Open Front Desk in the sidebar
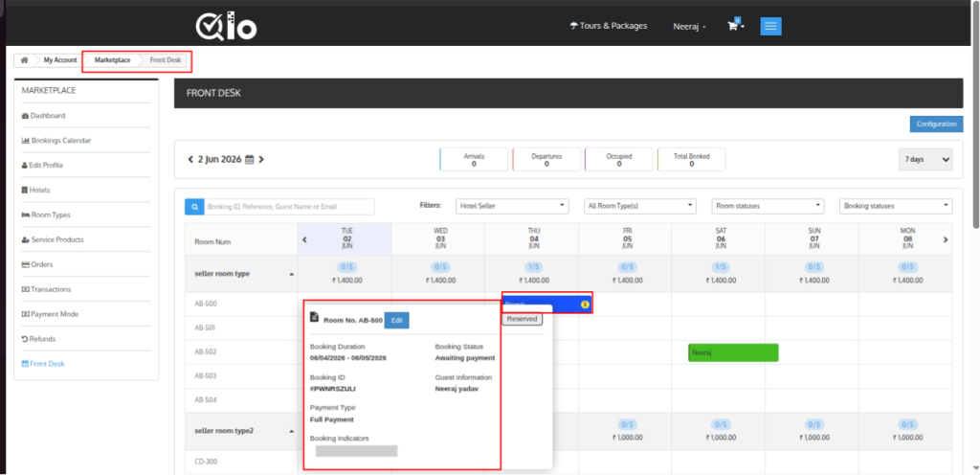 pos(42,364)
